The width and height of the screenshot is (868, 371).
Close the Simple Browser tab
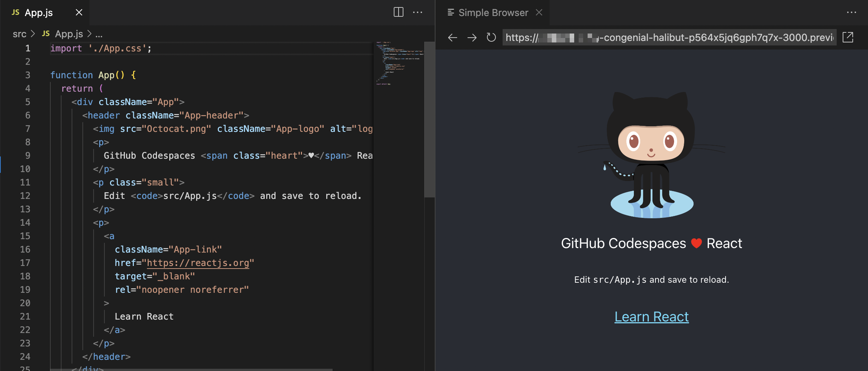[539, 13]
